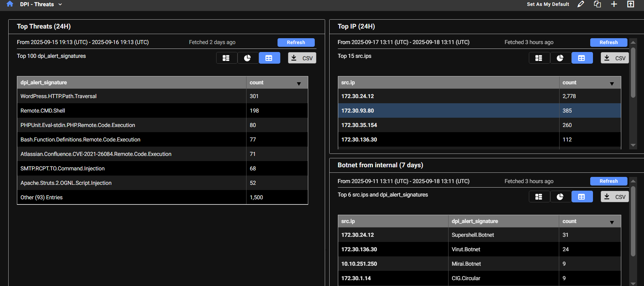Sort Top IP table by count arrow

point(612,84)
